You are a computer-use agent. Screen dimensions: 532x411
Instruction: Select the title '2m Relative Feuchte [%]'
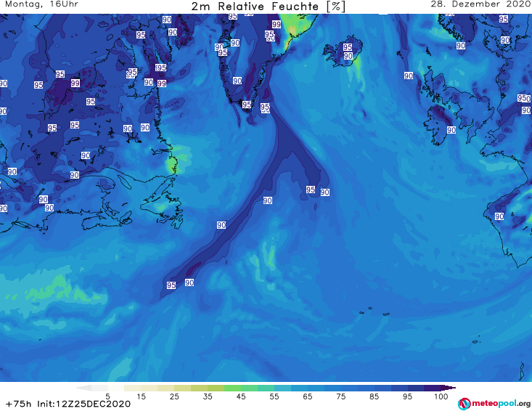268,7
